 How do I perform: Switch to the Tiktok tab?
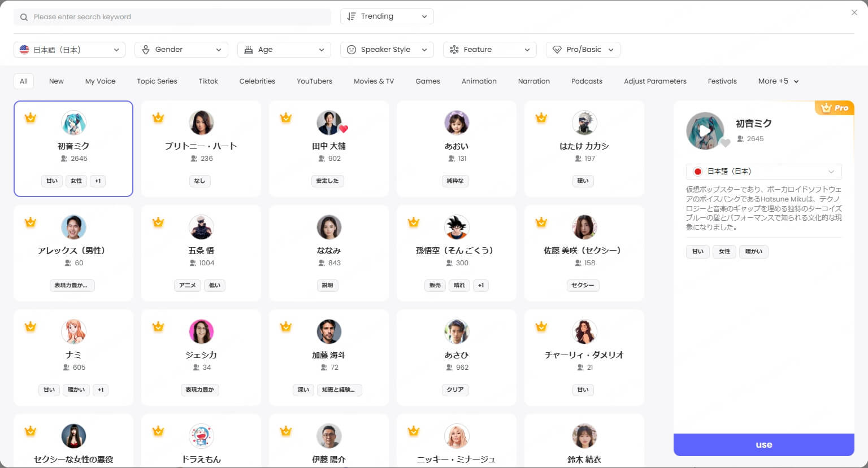209,81
